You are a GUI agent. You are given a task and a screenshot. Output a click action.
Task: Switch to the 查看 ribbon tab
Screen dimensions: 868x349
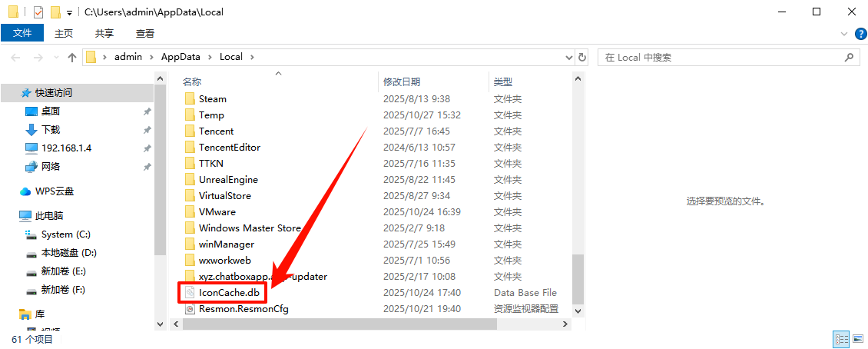point(145,33)
